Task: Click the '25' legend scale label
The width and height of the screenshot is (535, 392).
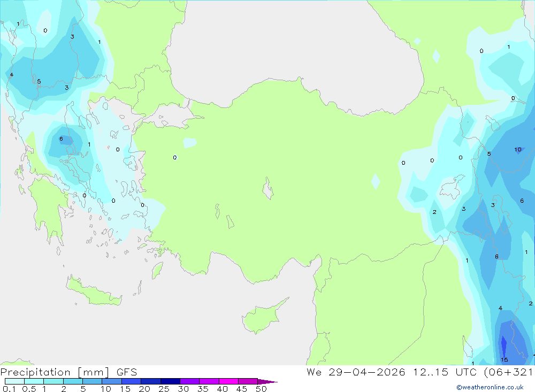Action: coord(164,389)
